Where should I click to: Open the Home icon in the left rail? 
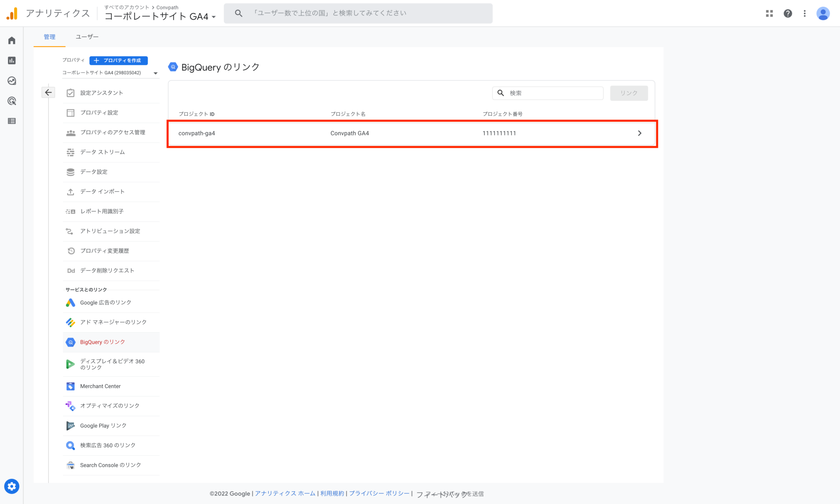pyautogui.click(x=11, y=40)
